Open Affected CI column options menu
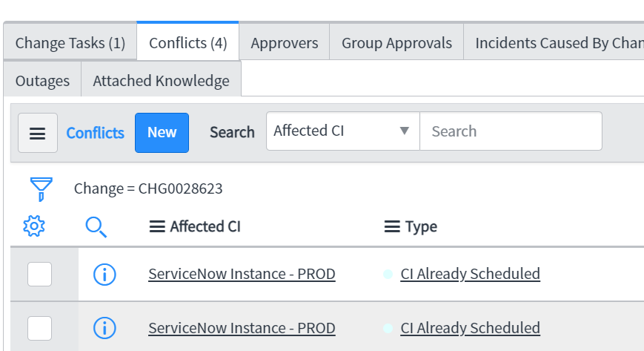644x351 pixels. point(157,227)
